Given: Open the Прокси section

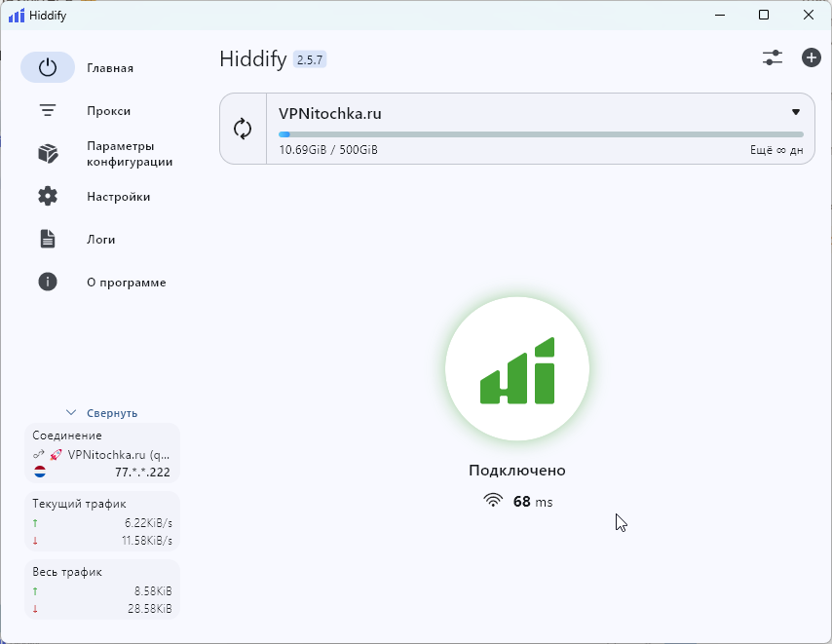Looking at the screenshot, I should pos(108,111).
